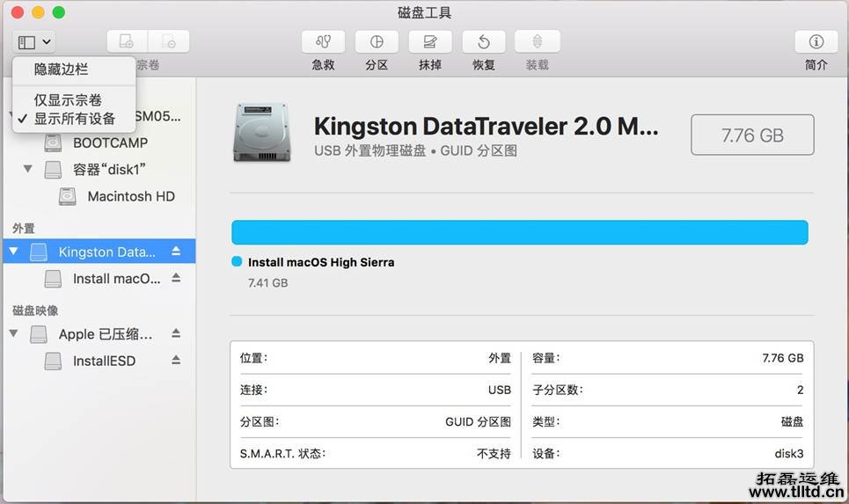Open the sidebar view dropdown button
This screenshot has height=504, width=849.
pos(34,41)
